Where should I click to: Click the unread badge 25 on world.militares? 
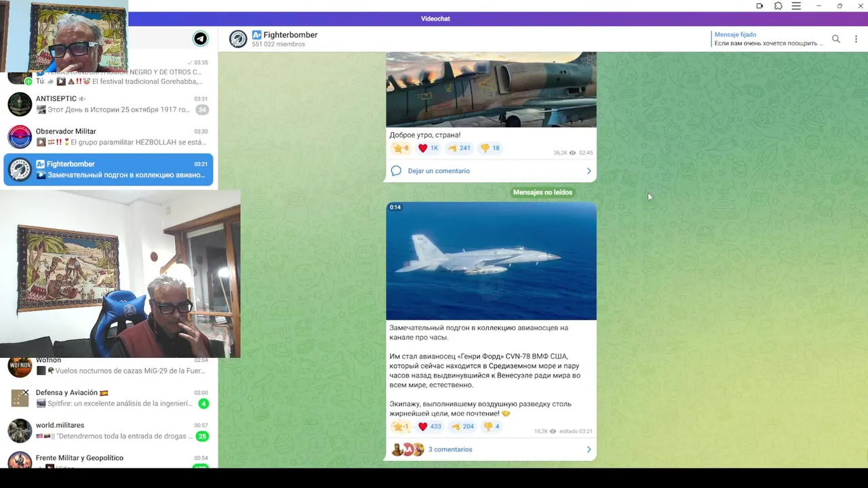[202, 436]
